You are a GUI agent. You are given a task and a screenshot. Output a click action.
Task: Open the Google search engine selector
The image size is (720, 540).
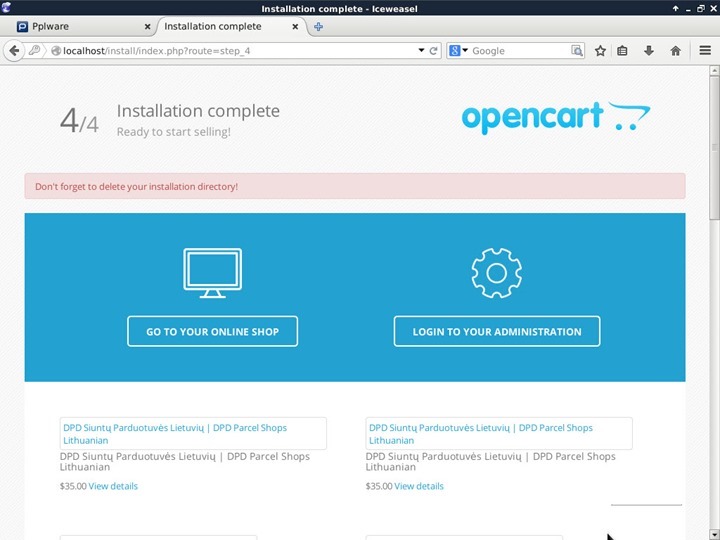458,51
